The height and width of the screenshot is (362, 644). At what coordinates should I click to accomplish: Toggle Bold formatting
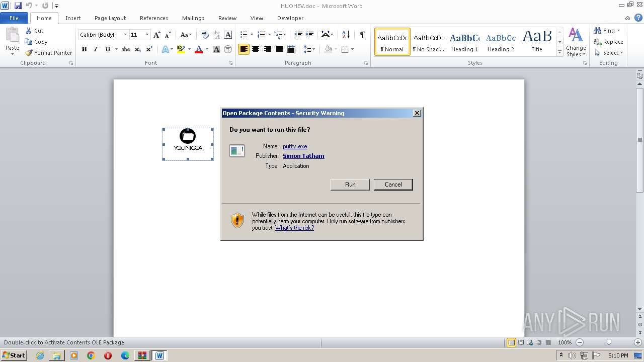point(84,49)
